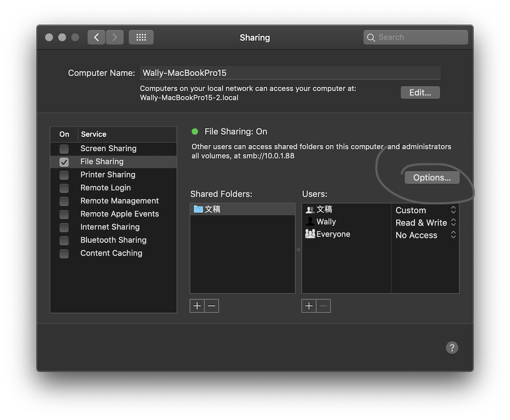The image size is (510, 420).
Task: Toggle the Content Caching checkbox
Action: (64, 254)
